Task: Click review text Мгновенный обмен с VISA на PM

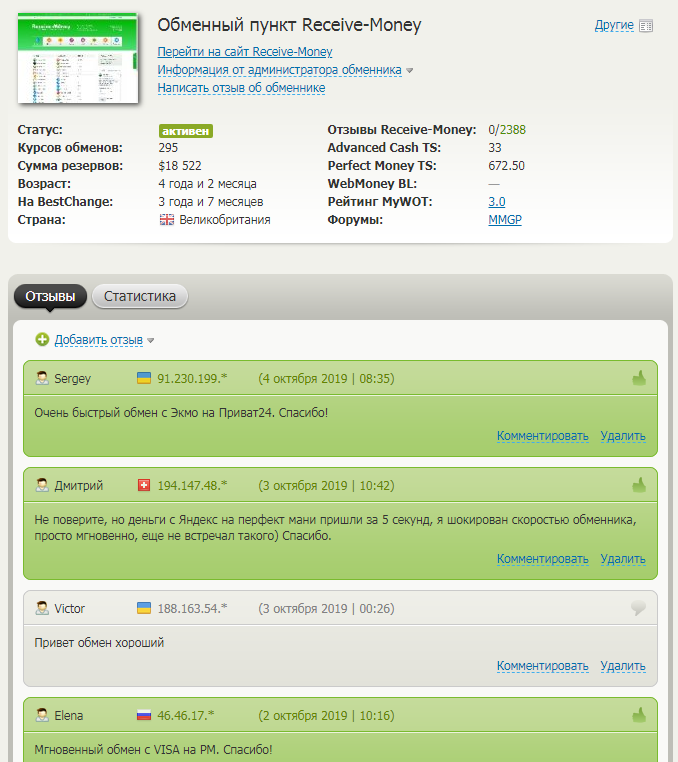Action: (x=127, y=749)
